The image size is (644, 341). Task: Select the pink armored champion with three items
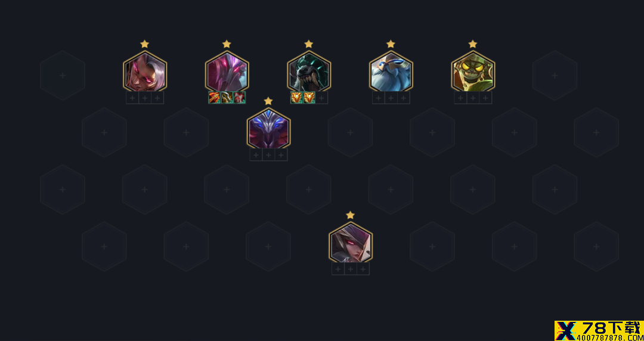(x=227, y=72)
